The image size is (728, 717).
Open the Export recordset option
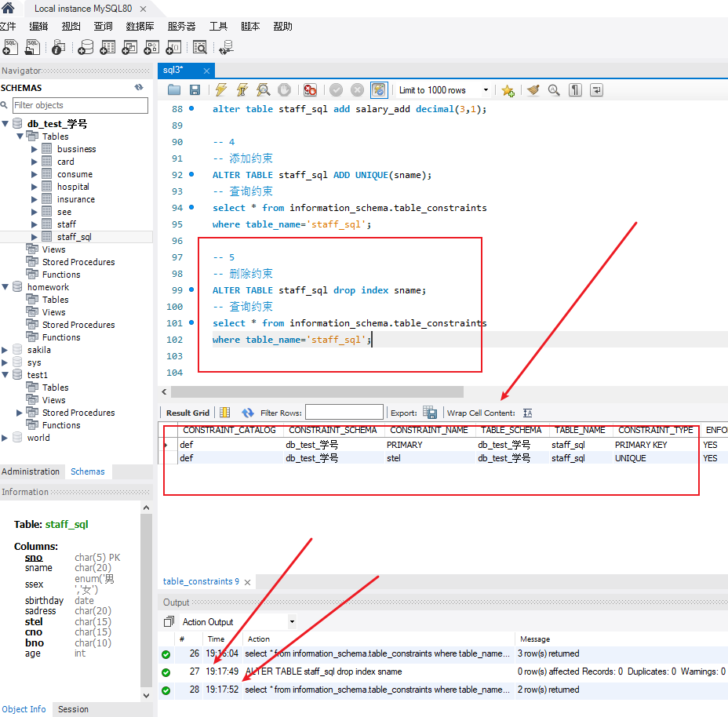point(430,411)
